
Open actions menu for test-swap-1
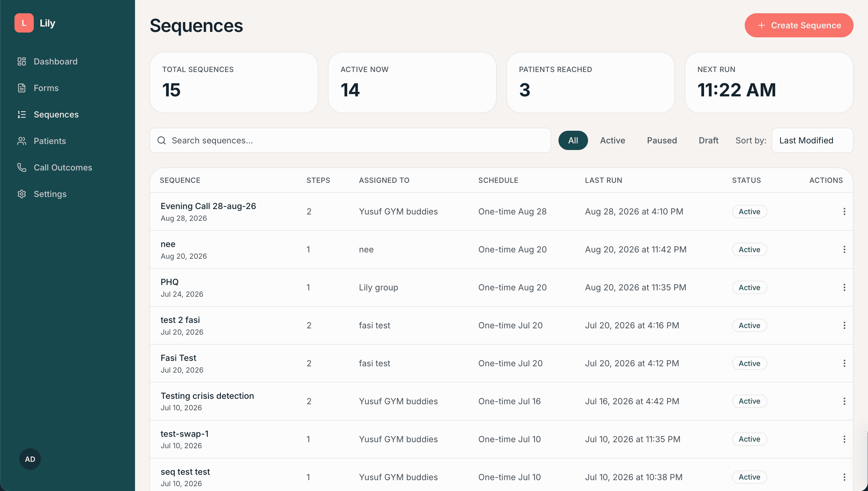coord(844,439)
